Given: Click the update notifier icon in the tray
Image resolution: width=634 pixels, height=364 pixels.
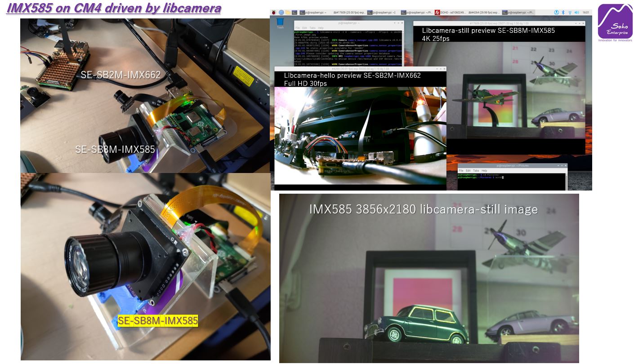Looking at the screenshot, I should [x=556, y=12].
